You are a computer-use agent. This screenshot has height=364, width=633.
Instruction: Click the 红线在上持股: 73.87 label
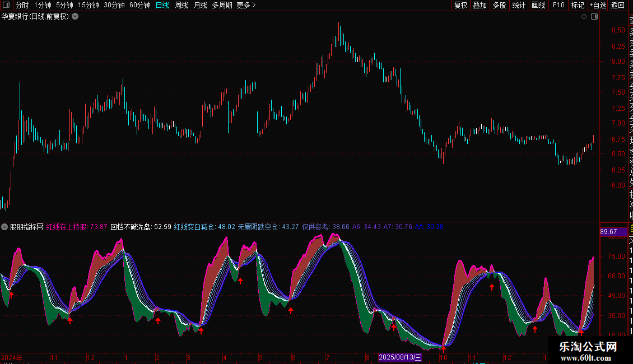pyautogui.click(x=77, y=227)
